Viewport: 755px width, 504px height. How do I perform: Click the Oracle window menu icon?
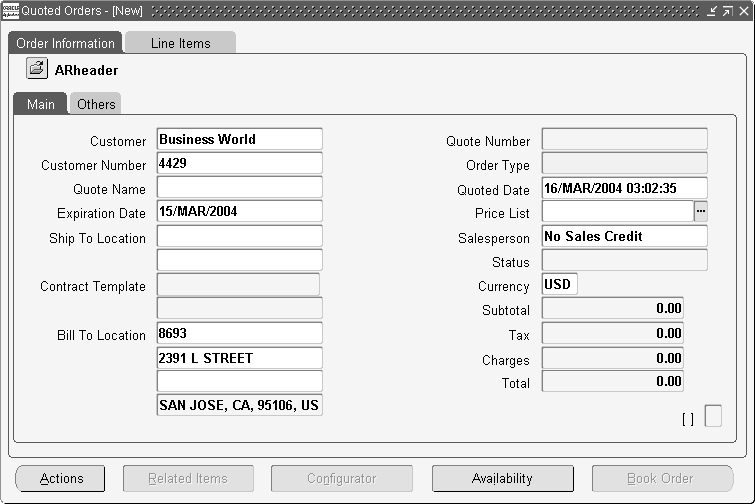(x=10, y=11)
